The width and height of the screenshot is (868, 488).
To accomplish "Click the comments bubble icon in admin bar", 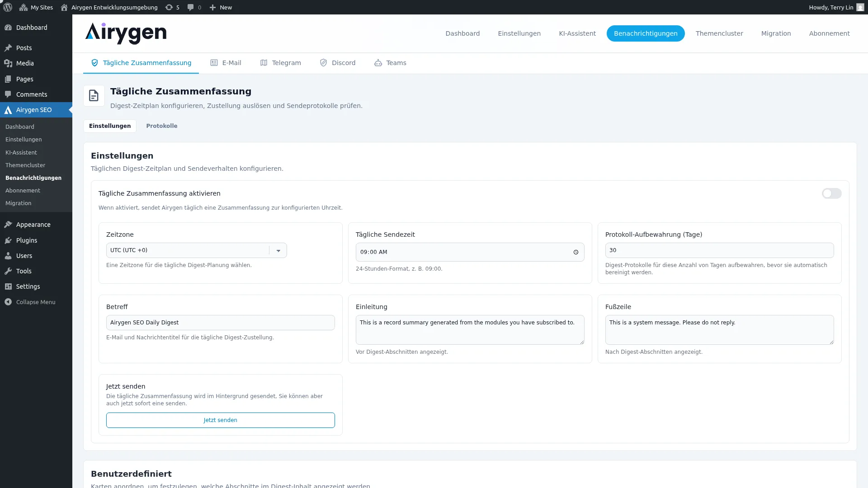I will [x=190, y=7].
